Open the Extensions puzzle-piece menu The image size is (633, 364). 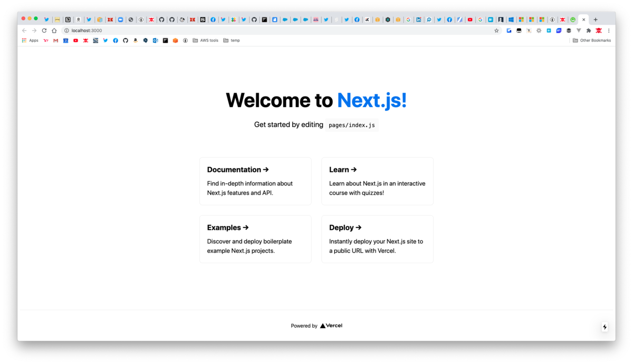[589, 31]
